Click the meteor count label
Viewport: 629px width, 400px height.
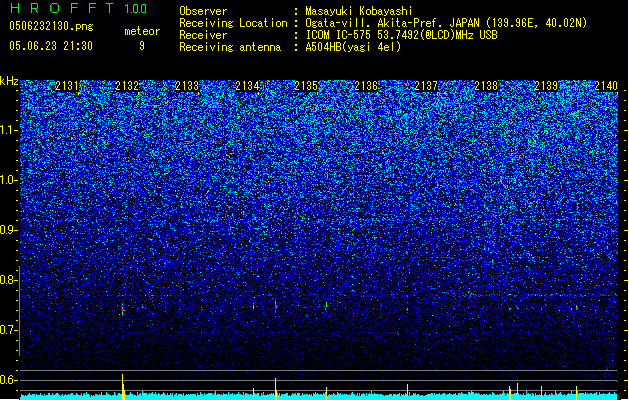click(x=142, y=31)
